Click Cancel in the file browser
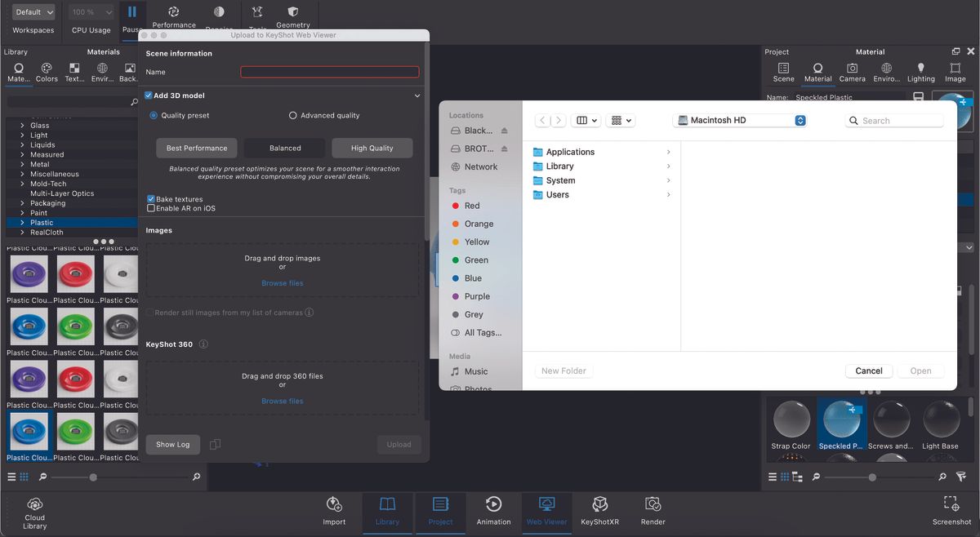 (868, 371)
